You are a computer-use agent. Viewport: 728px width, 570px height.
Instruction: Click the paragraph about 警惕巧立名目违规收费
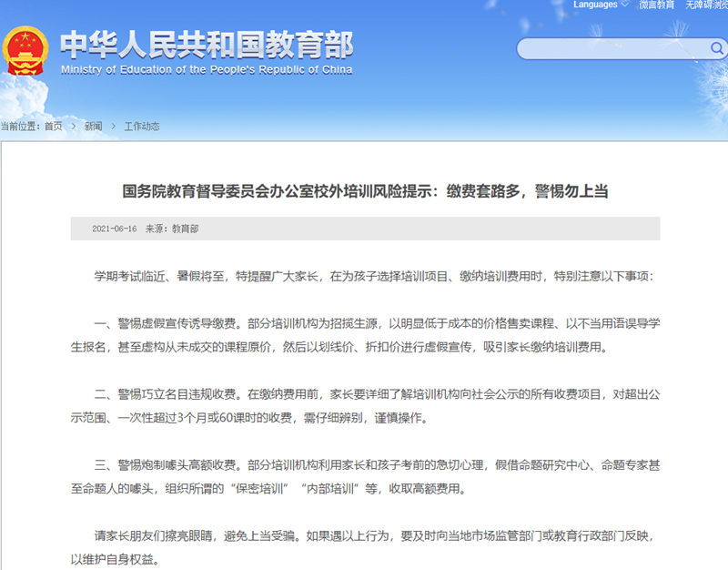364,406
